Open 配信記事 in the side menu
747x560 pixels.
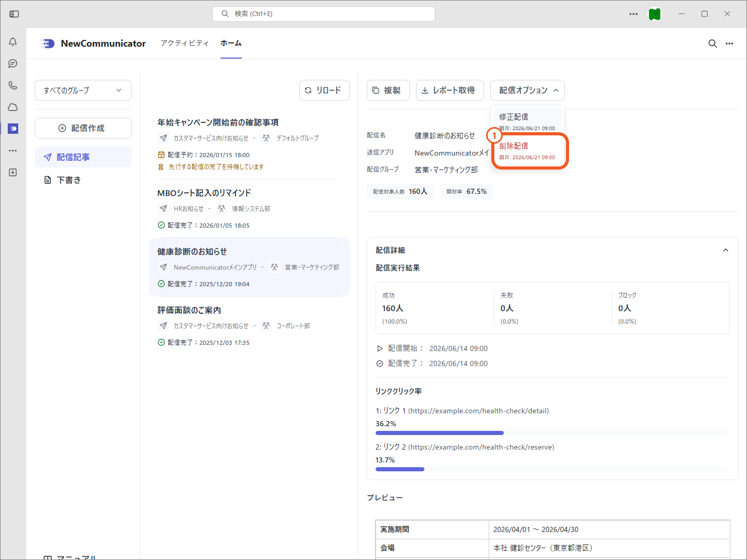tap(83, 157)
